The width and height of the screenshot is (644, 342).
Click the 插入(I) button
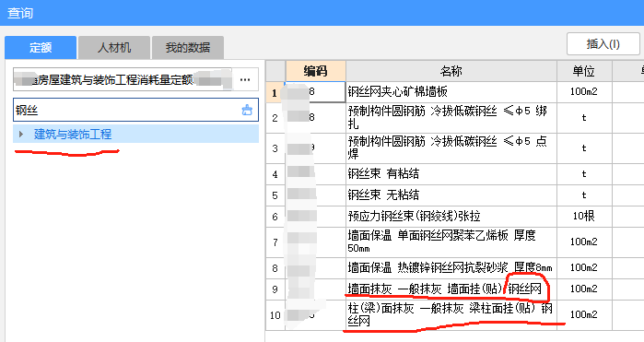(x=603, y=44)
